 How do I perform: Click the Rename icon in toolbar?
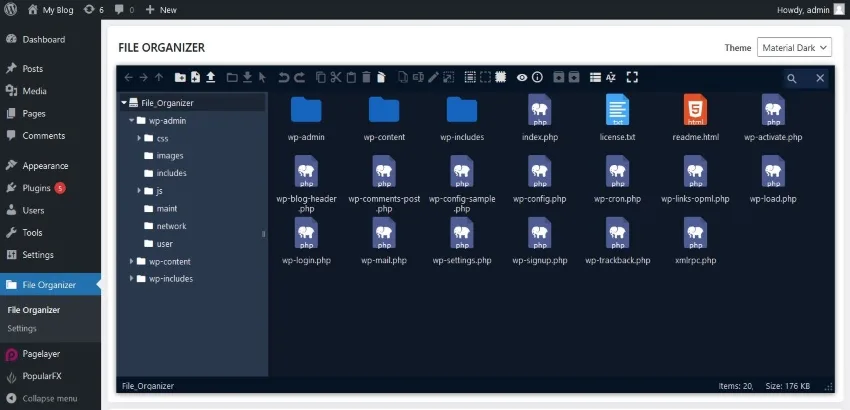pyautogui.click(x=418, y=78)
